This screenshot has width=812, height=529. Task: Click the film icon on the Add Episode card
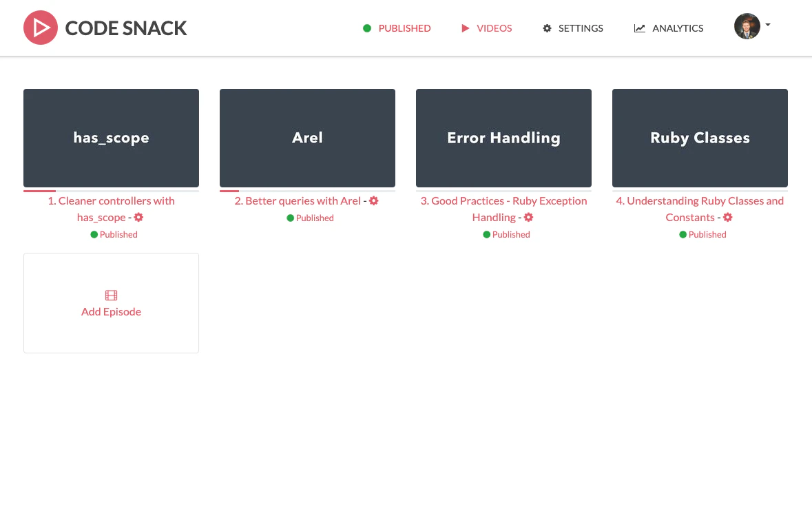pyautogui.click(x=111, y=295)
